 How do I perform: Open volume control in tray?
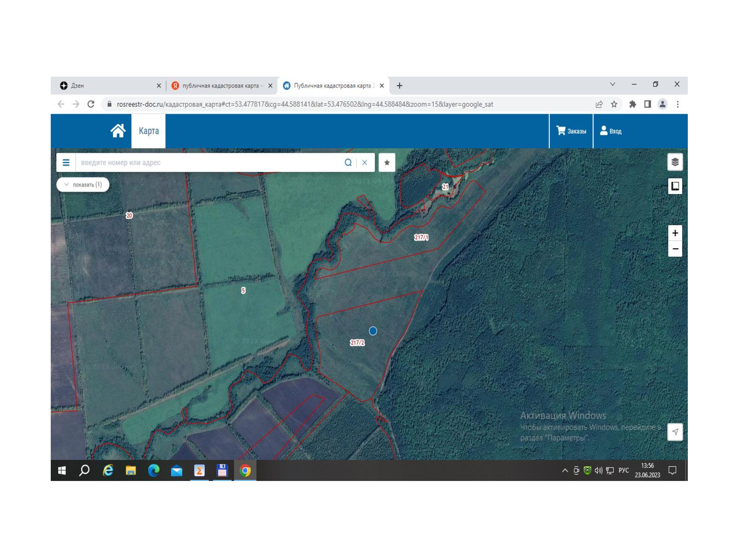[x=598, y=471]
